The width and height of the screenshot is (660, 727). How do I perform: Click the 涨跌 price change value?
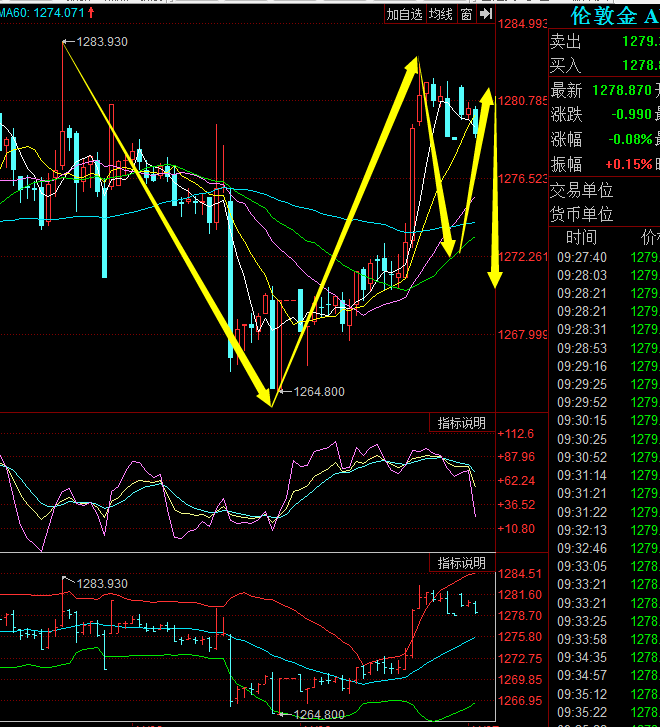[629, 114]
